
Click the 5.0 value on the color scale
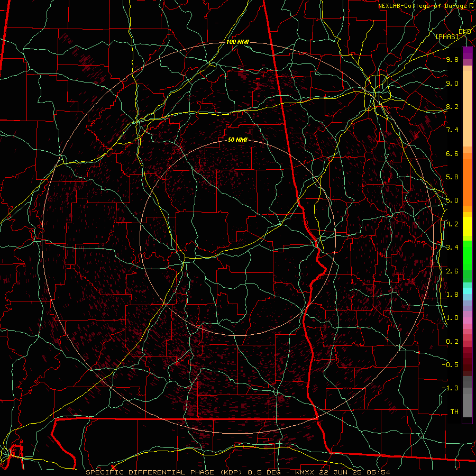[x=452, y=200]
